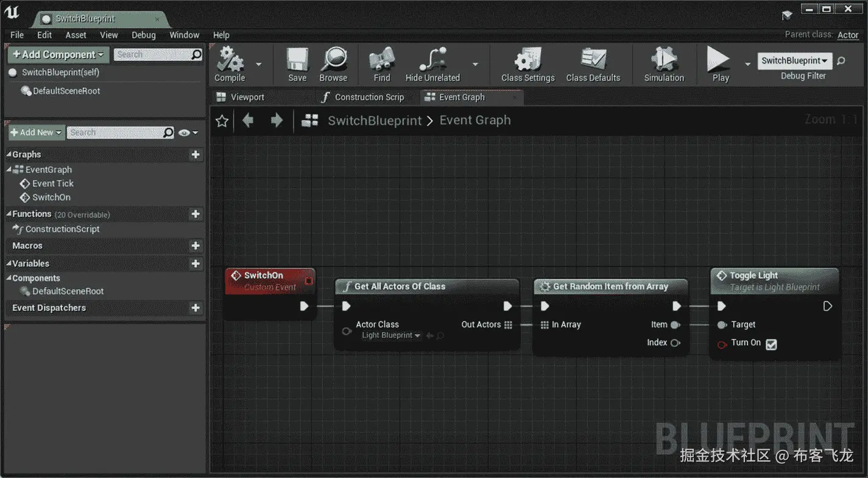Screen dimensions: 868x478
Task: Select the Get Random Item from Array node title
Action: [x=610, y=287]
